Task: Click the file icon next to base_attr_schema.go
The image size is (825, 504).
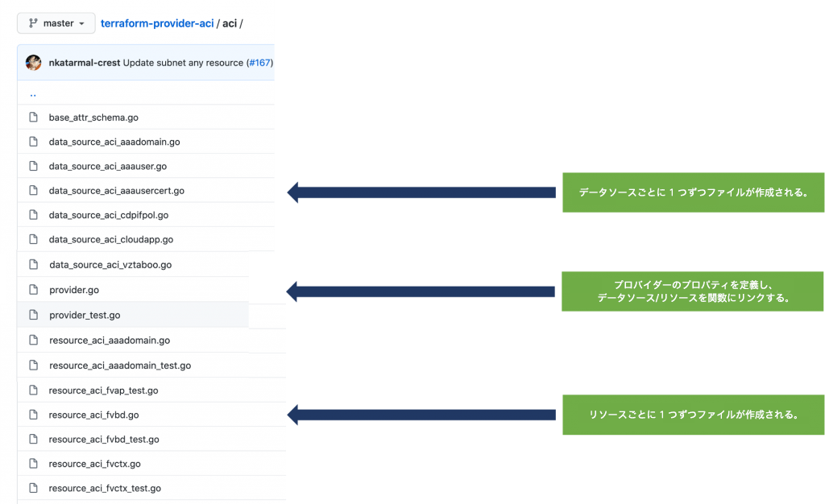Action: click(33, 118)
